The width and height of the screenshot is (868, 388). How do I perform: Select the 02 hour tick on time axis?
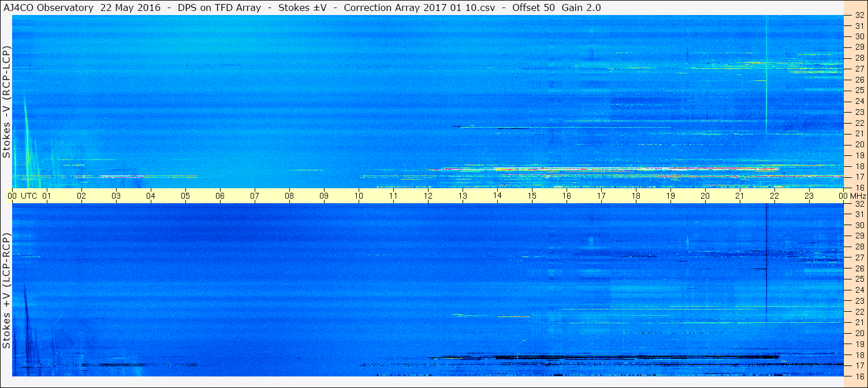81,196
